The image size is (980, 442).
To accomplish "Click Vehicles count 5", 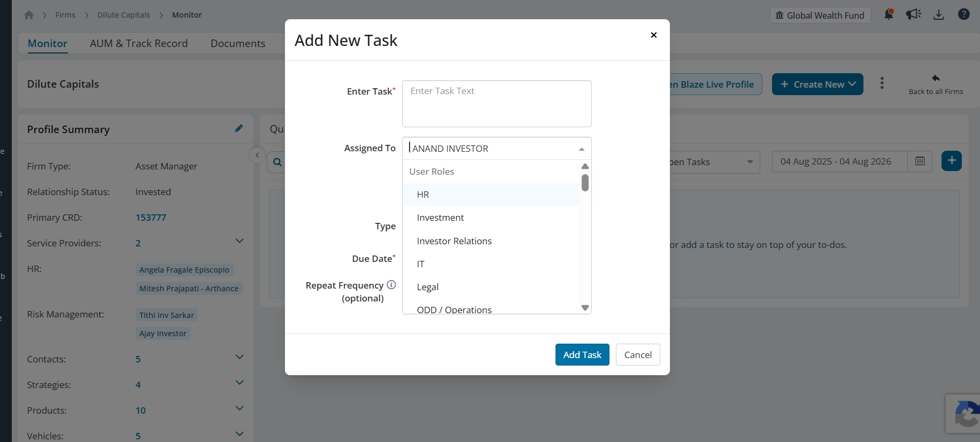I will pyautogui.click(x=138, y=436).
